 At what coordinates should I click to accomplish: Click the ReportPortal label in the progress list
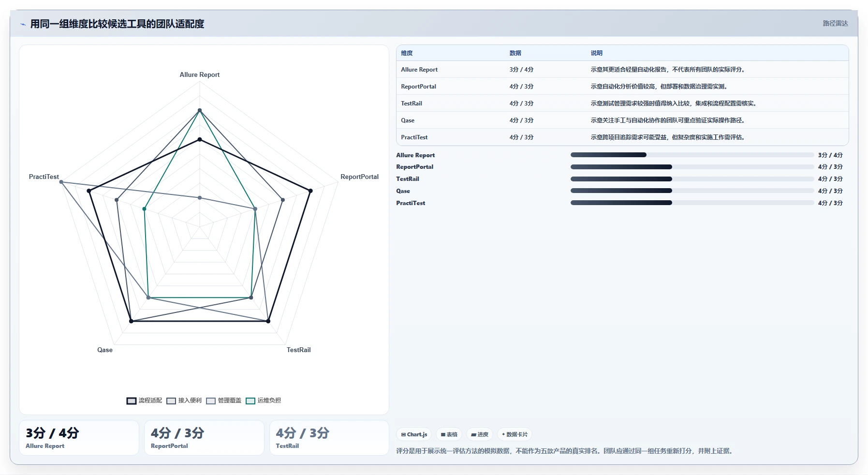tap(414, 167)
